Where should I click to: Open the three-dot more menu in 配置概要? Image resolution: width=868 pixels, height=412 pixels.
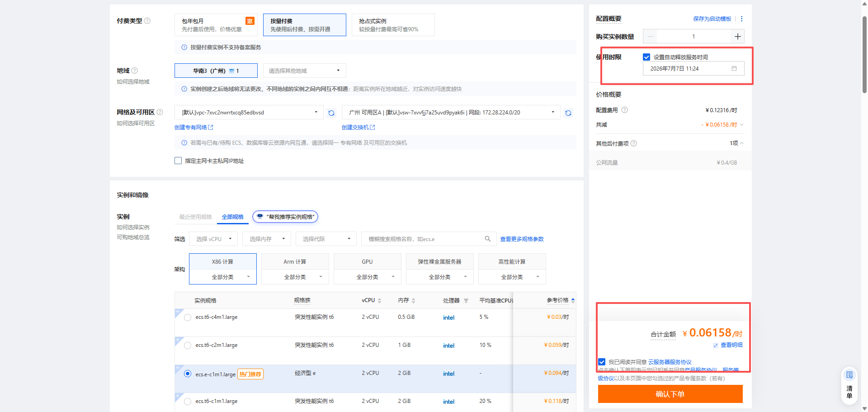tap(741, 19)
